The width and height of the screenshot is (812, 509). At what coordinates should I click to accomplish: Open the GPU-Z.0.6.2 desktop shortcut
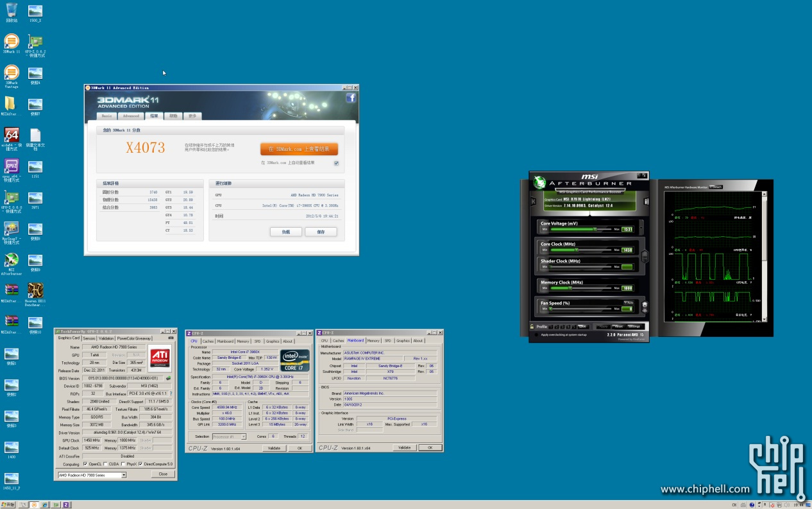35,45
